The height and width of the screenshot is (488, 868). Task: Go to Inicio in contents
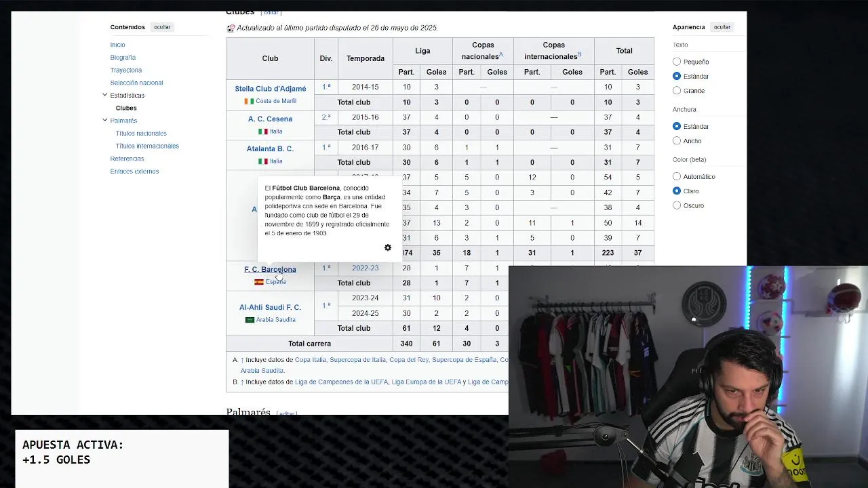click(x=118, y=45)
